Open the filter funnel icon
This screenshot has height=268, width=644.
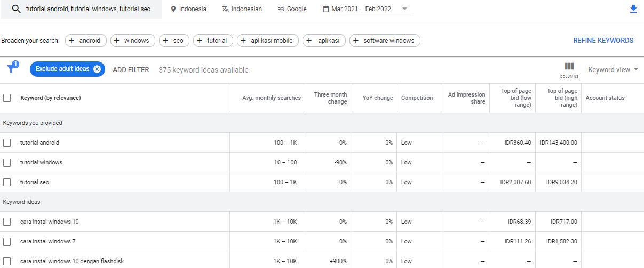pyautogui.click(x=11, y=68)
